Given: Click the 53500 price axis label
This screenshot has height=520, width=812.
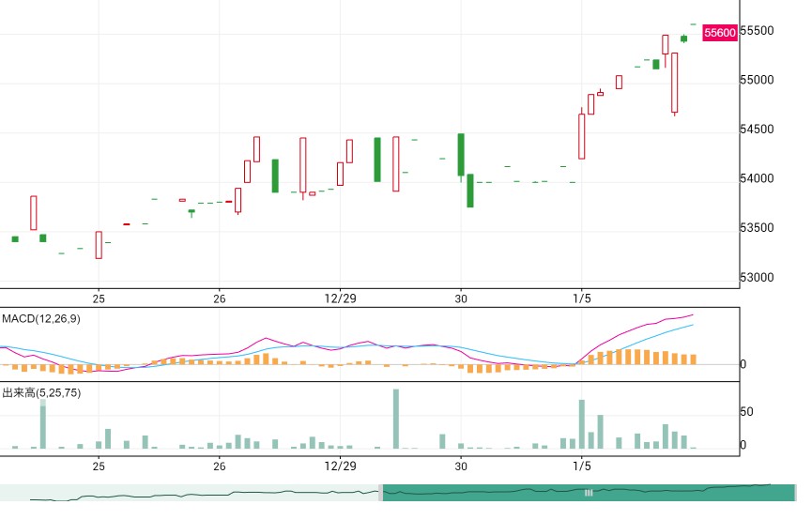Looking at the screenshot, I should [758, 227].
